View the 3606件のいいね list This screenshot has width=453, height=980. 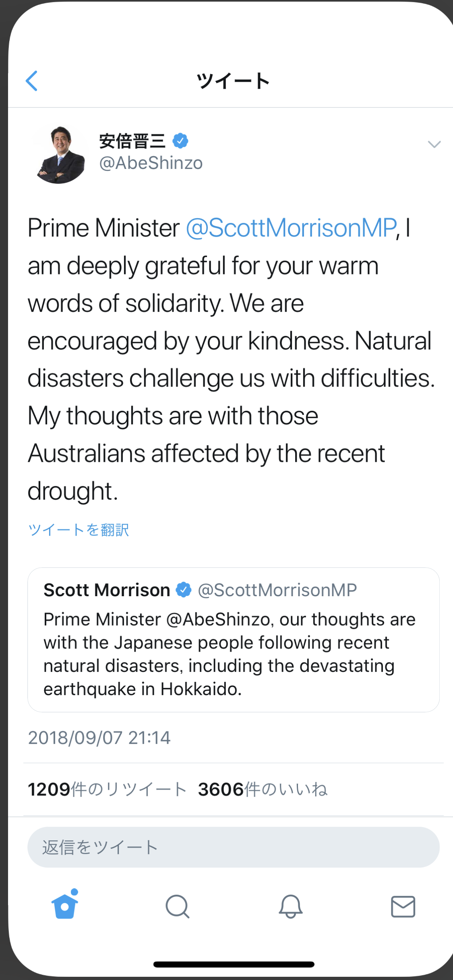(263, 790)
